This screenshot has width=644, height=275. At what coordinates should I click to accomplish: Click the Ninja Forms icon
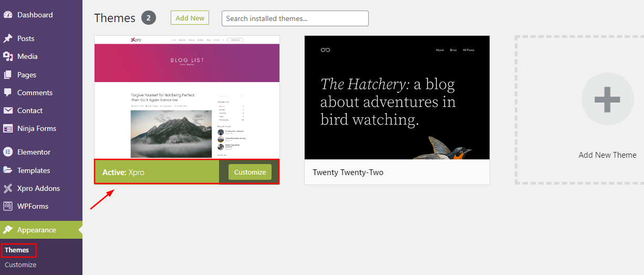tap(8, 128)
